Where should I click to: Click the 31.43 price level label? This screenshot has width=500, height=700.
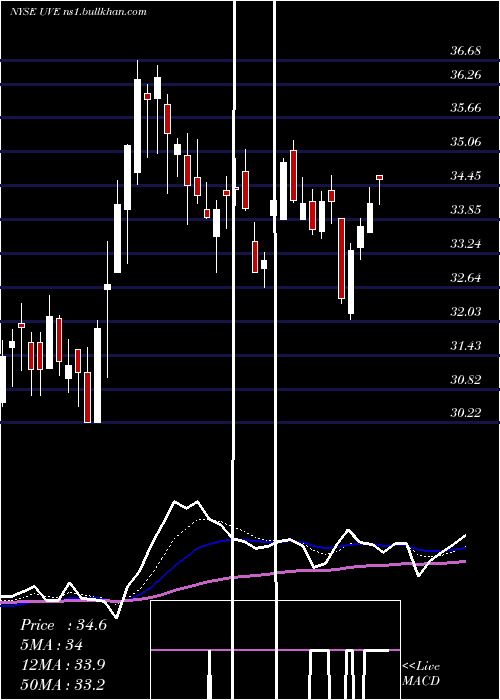pos(466,346)
